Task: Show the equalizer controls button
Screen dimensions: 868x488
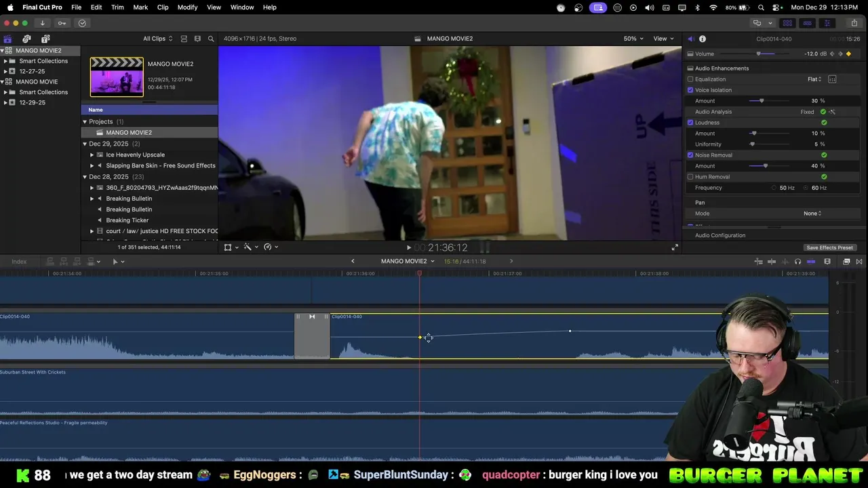Action: [x=832, y=79]
